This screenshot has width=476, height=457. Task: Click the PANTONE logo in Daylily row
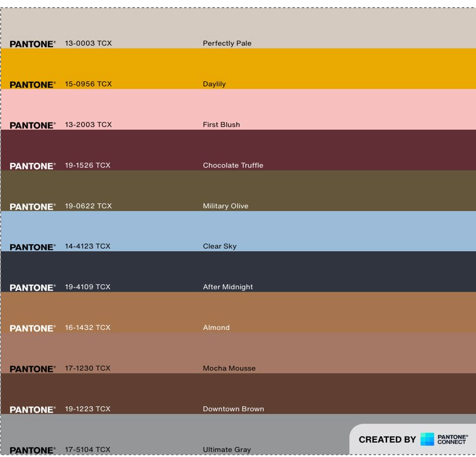coord(32,85)
